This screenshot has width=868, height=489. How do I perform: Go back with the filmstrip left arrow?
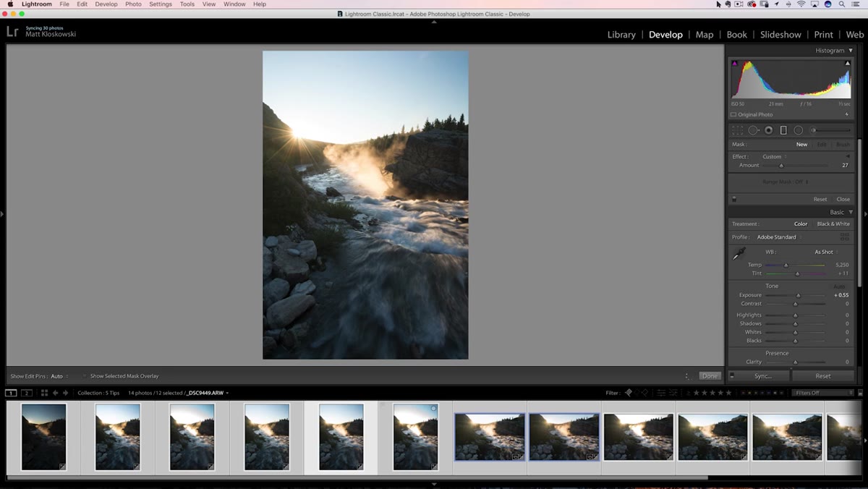(x=56, y=393)
